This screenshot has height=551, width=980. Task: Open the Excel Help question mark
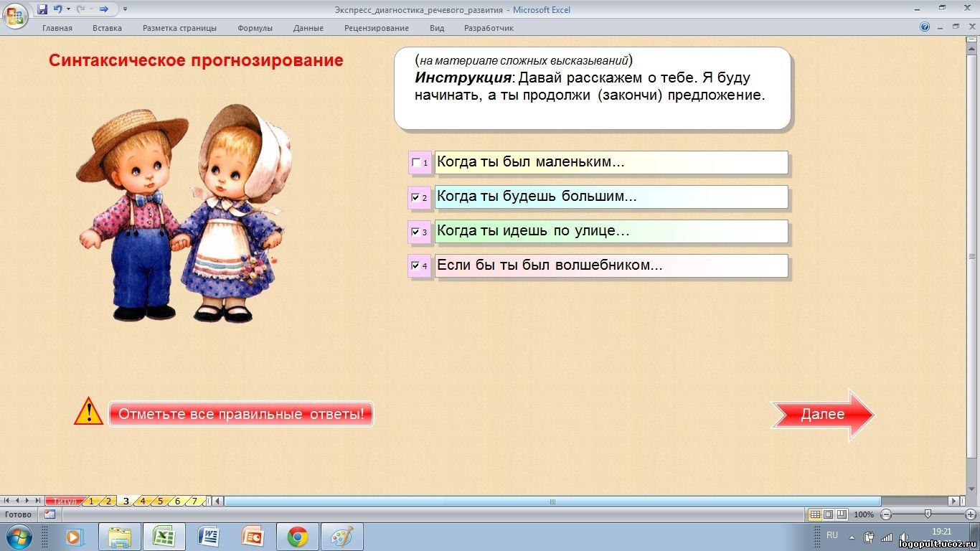(925, 27)
